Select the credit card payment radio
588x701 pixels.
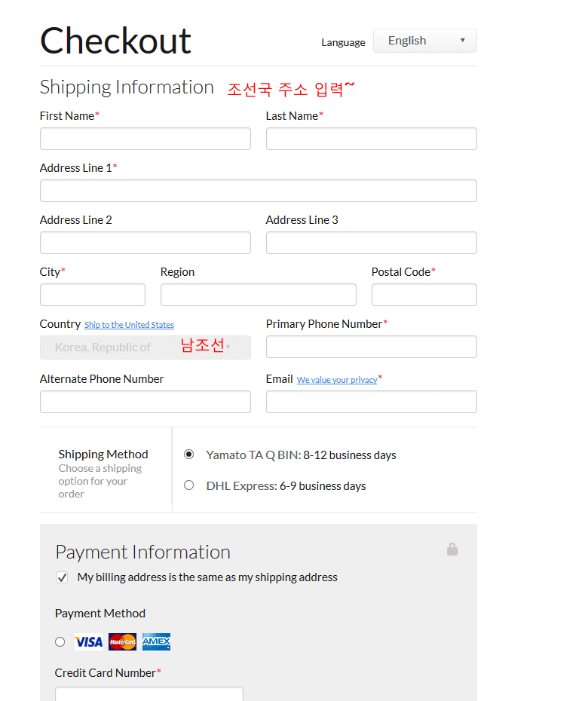tap(60, 642)
